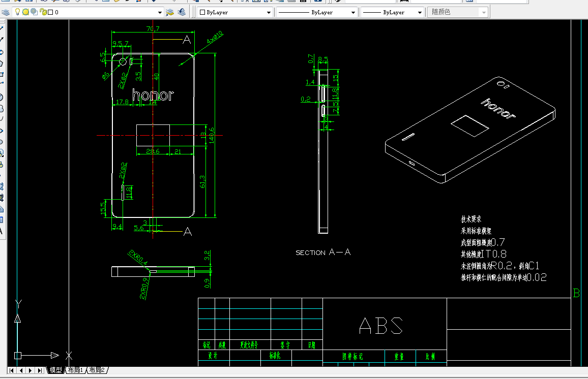Select the Circle draw tool
Image resolution: width=588 pixels, height=379 pixels.
(2, 98)
